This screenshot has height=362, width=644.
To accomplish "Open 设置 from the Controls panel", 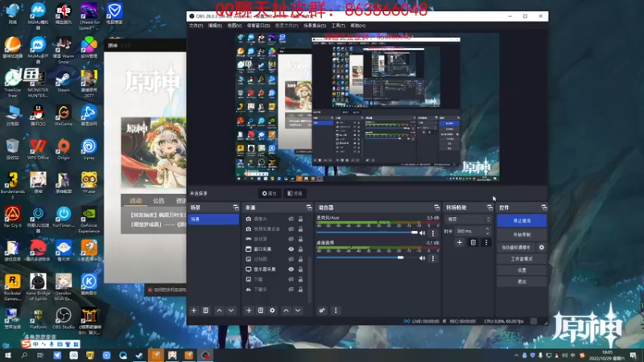I will click(522, 270).
